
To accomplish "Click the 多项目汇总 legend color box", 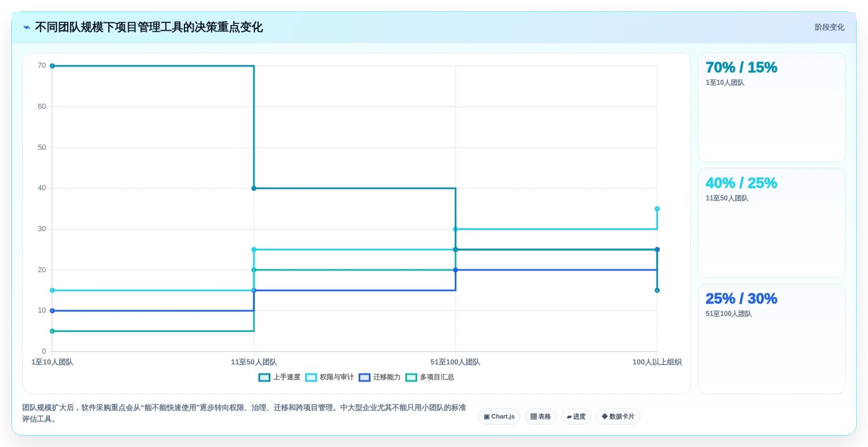I will point(411,377).
